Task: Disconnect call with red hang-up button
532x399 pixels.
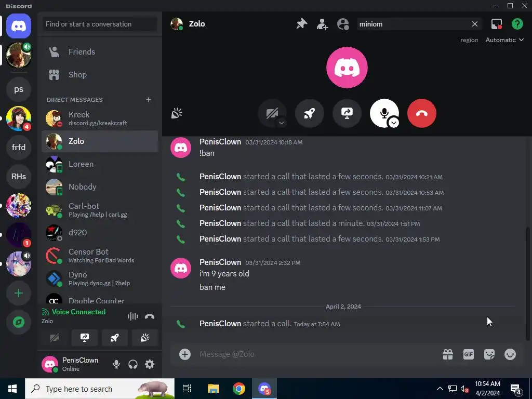Action: point(422,113)
